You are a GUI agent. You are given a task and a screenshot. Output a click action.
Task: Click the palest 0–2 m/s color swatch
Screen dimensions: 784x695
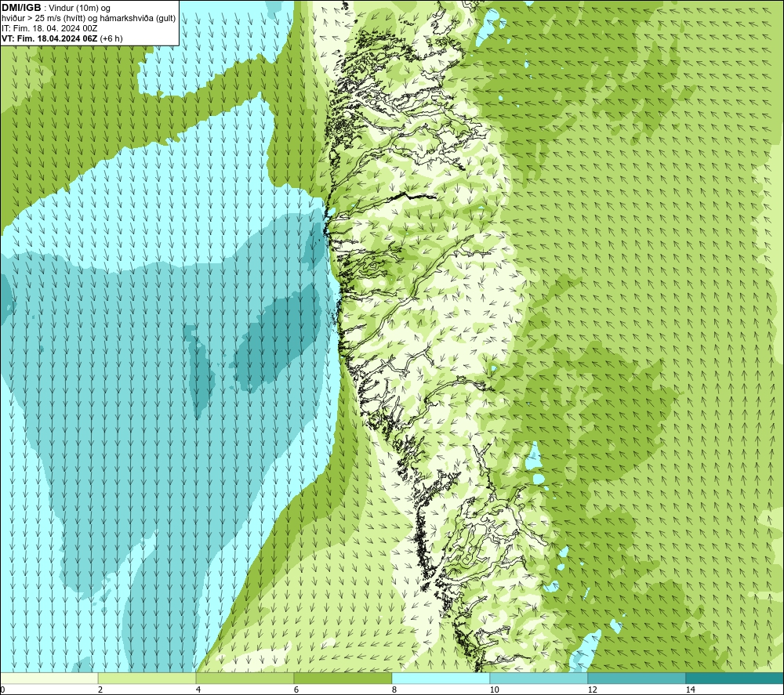pos(49,679)
